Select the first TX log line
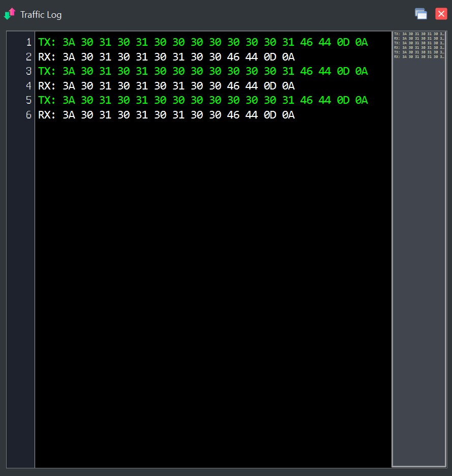The height and width of the screenshot is (476, 452). tap(203, 42)
